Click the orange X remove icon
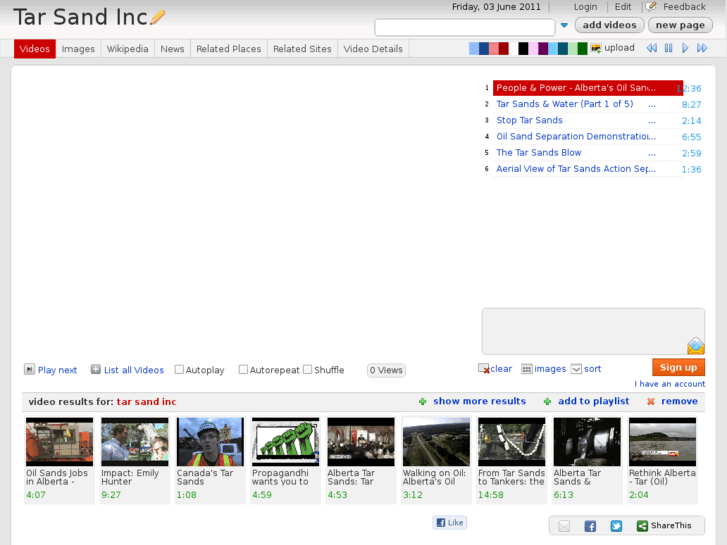 point(650,401)
